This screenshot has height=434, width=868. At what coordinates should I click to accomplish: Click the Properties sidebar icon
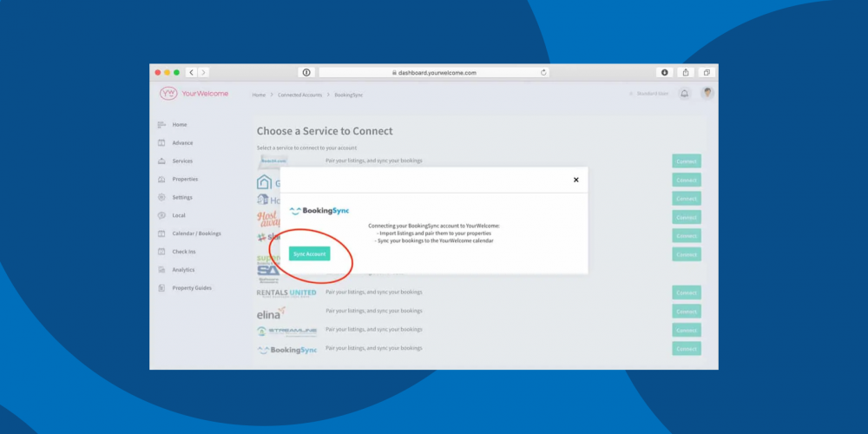[x=161, y=180]
